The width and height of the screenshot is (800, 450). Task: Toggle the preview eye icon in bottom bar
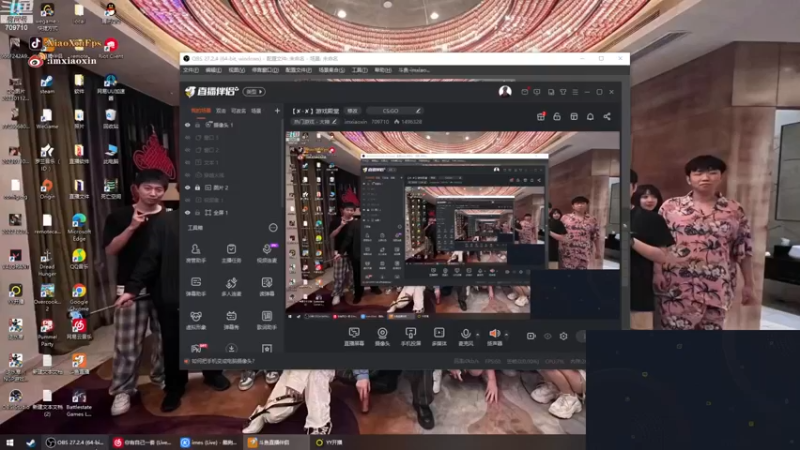pyautogui.click(x=547, y=336)
